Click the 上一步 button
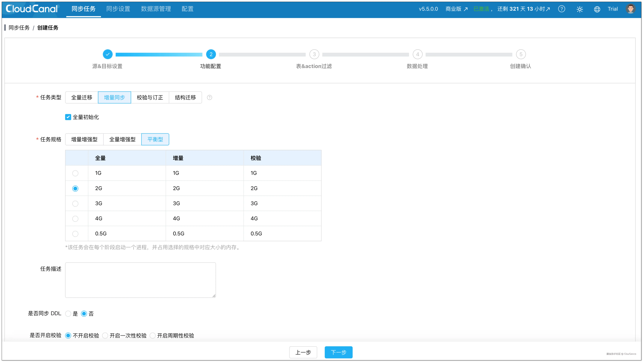 coord(303,352)
